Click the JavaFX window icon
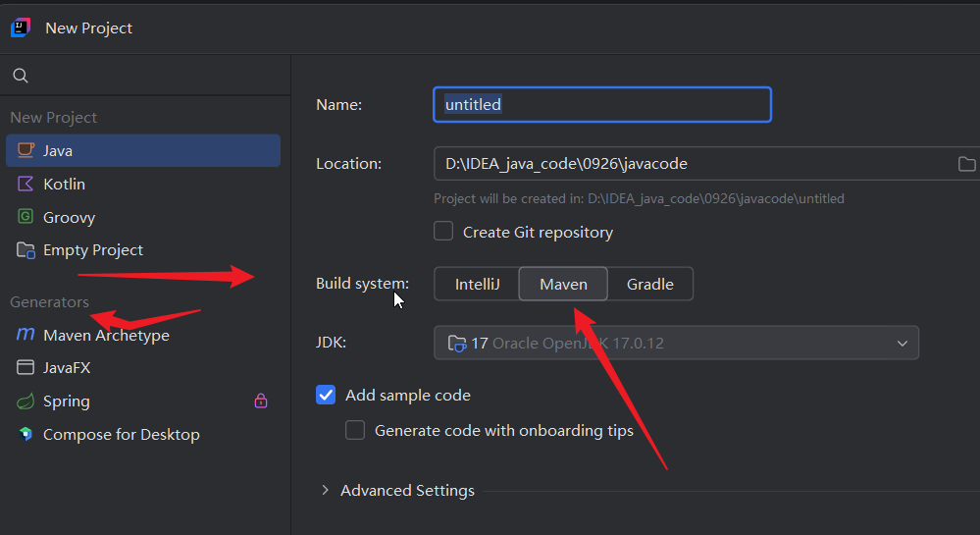The height and width of the screenshot is (535, 980). (x=26, y=367)
